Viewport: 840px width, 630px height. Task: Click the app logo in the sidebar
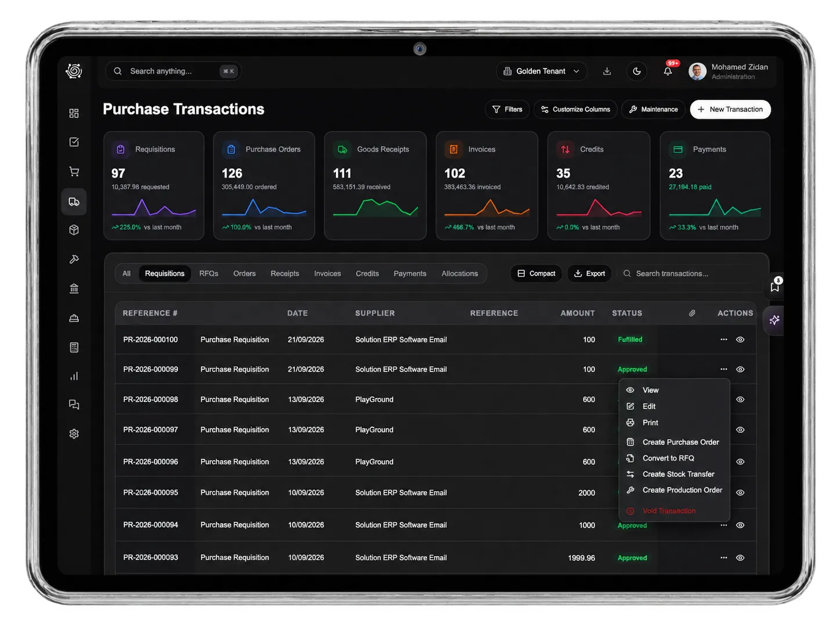(x=74, y=71)
